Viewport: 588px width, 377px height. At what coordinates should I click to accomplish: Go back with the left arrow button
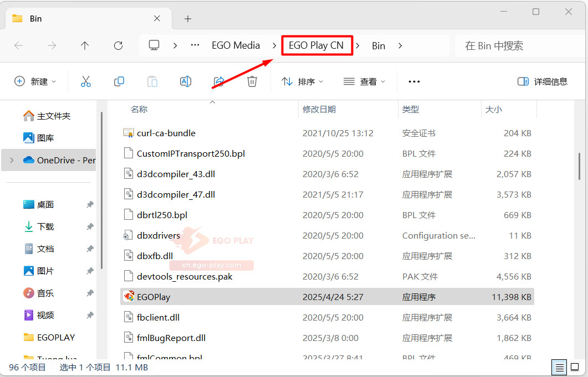18,46
